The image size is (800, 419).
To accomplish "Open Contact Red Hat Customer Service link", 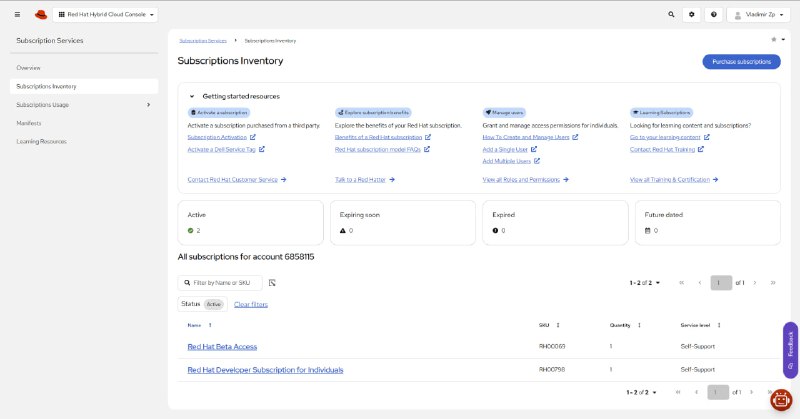I will [237, 180].
